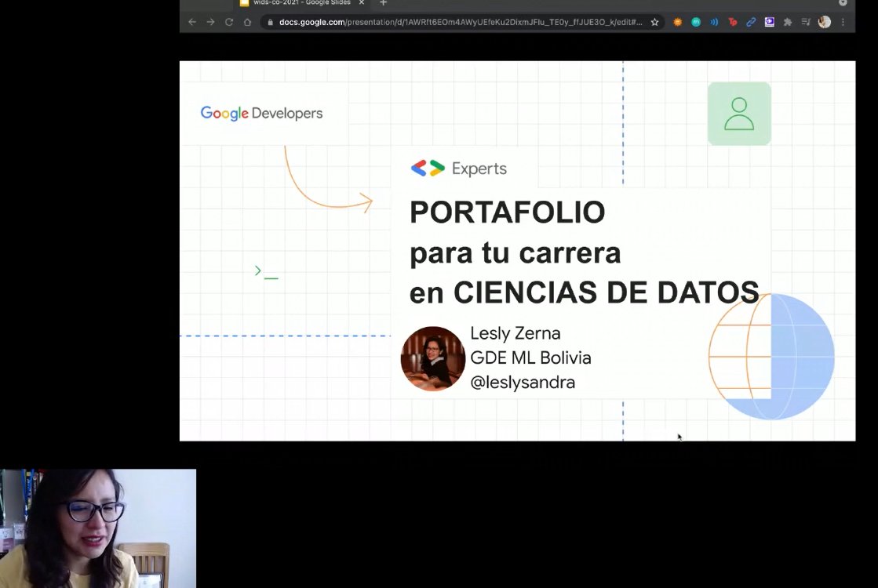Open the blue sound-waves extension icon
The width and height of the screenshot is (878, 588).
[x=715, y=23]
